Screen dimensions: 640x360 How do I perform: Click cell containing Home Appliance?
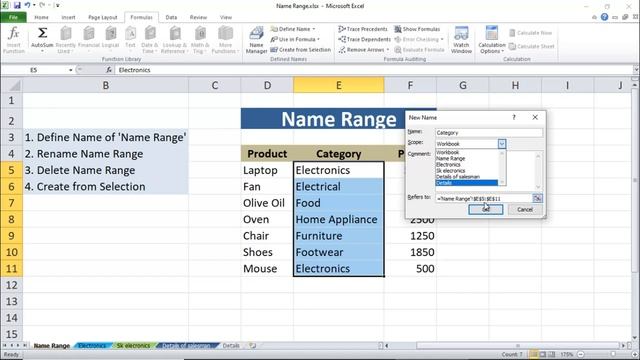338,219
